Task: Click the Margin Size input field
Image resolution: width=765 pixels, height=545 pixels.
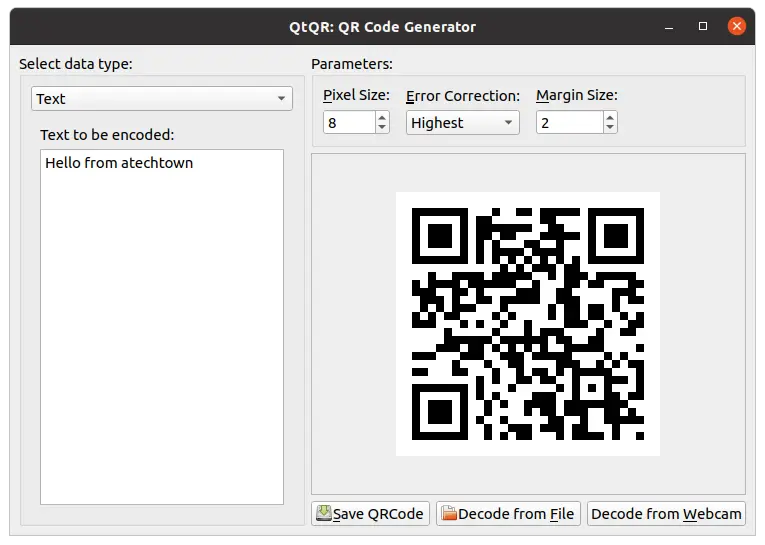Action: click(x=570, y=122)
